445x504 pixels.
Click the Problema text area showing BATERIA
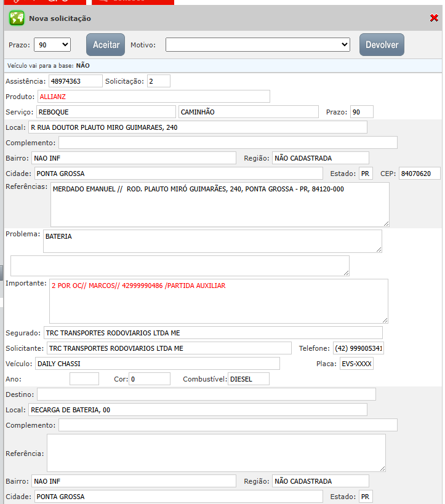(212, 241)
